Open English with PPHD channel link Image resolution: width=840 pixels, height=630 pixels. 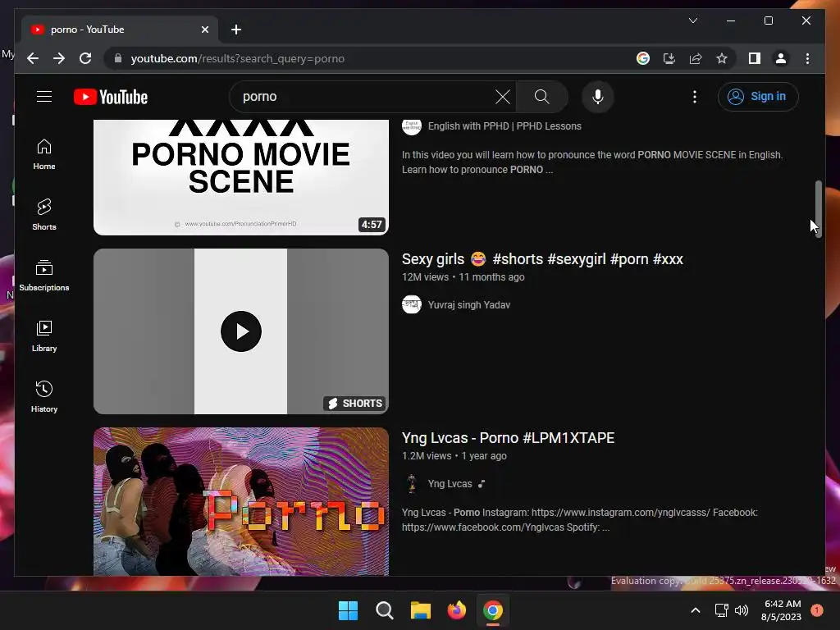pos(504,126)
